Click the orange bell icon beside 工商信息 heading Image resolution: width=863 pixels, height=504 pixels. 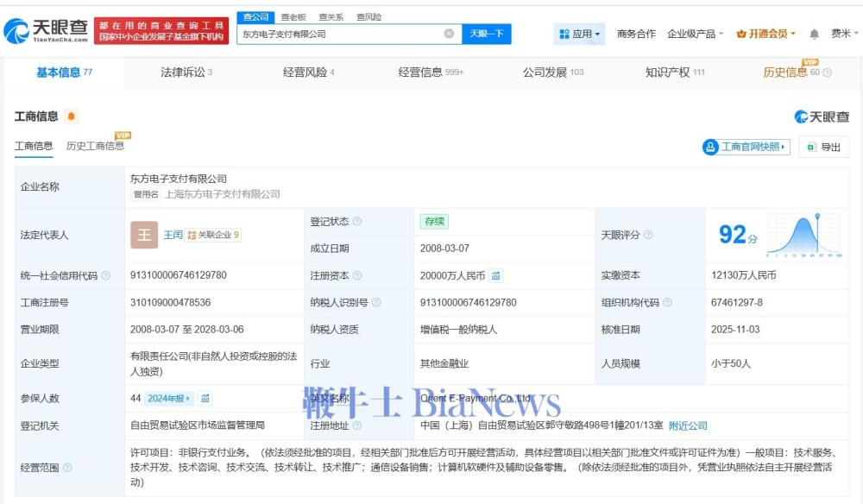click(x=71, y=117)
